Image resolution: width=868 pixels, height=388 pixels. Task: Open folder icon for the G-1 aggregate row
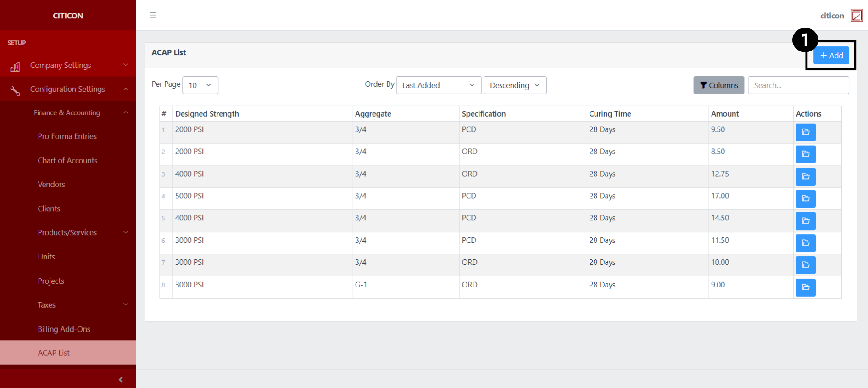point(805,287)
